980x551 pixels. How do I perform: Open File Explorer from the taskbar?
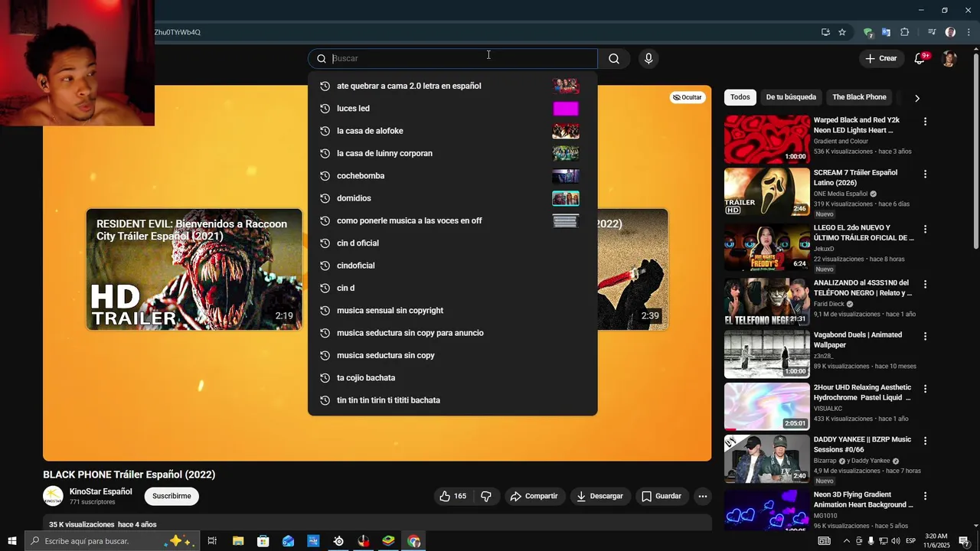click(238, 541)
